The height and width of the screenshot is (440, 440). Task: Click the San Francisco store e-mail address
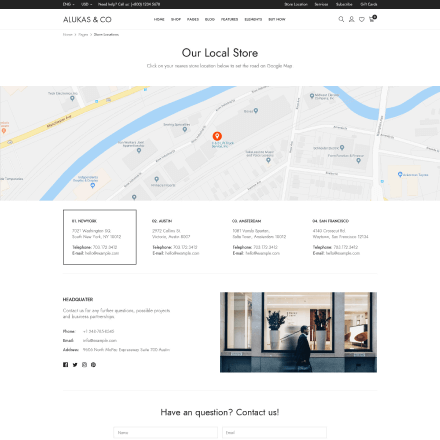coord(343,253)
